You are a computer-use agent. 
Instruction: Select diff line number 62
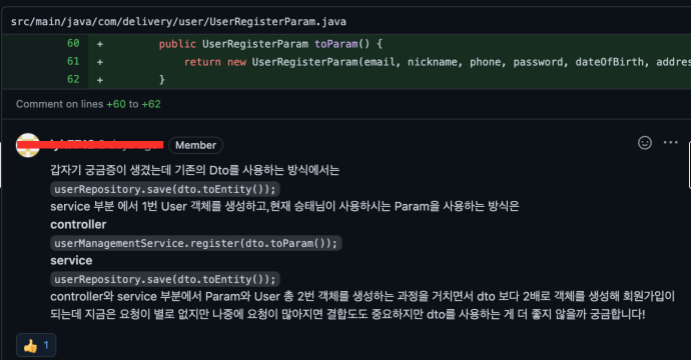click(73, 79)
